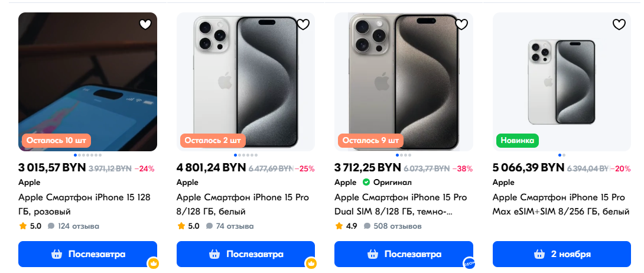The image size is (644, 273).
Task: Click Ozon badge on Dual SIM listing
Action: pos(469,263)
